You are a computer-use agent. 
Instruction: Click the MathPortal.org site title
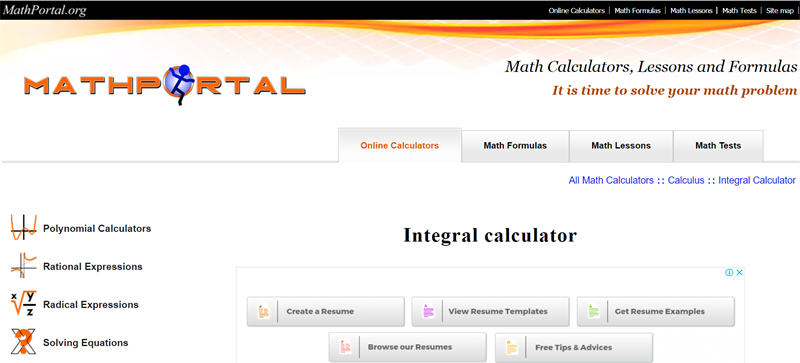click(x=45, y=10)
